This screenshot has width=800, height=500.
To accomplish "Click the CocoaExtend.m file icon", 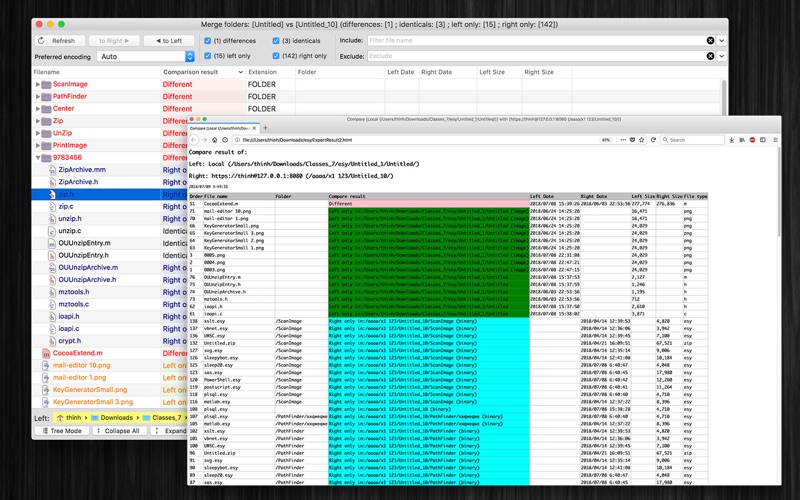I will click(46, 353).
